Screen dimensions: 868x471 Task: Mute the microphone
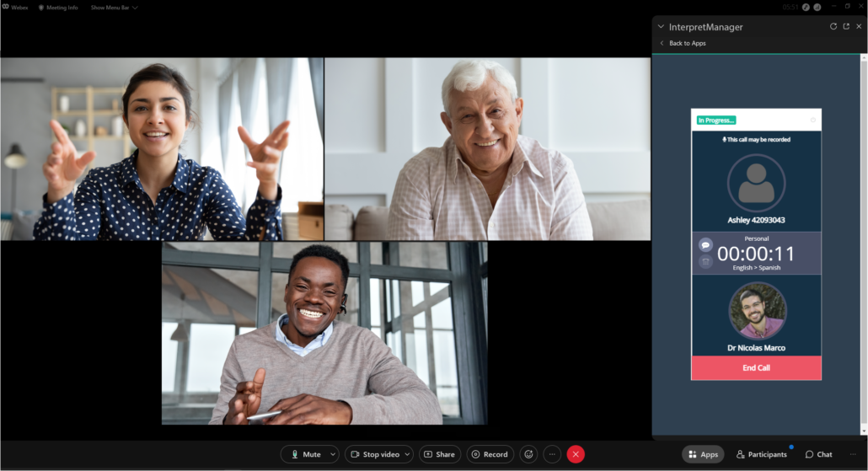[x=305, y=454]
